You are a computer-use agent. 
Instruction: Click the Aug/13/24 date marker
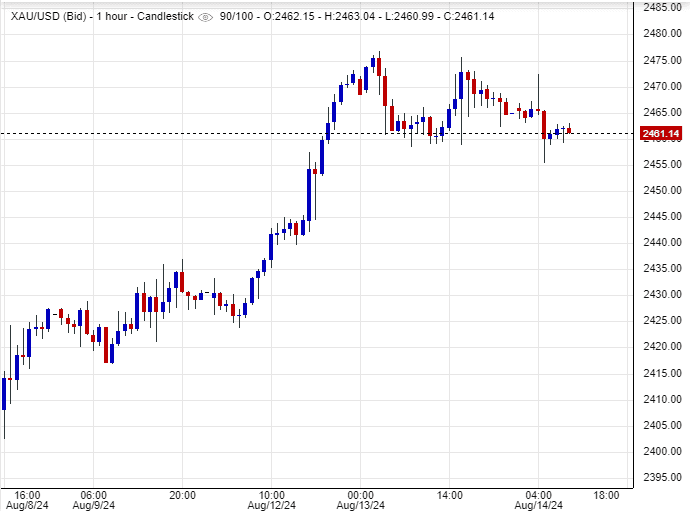[360, 505]
